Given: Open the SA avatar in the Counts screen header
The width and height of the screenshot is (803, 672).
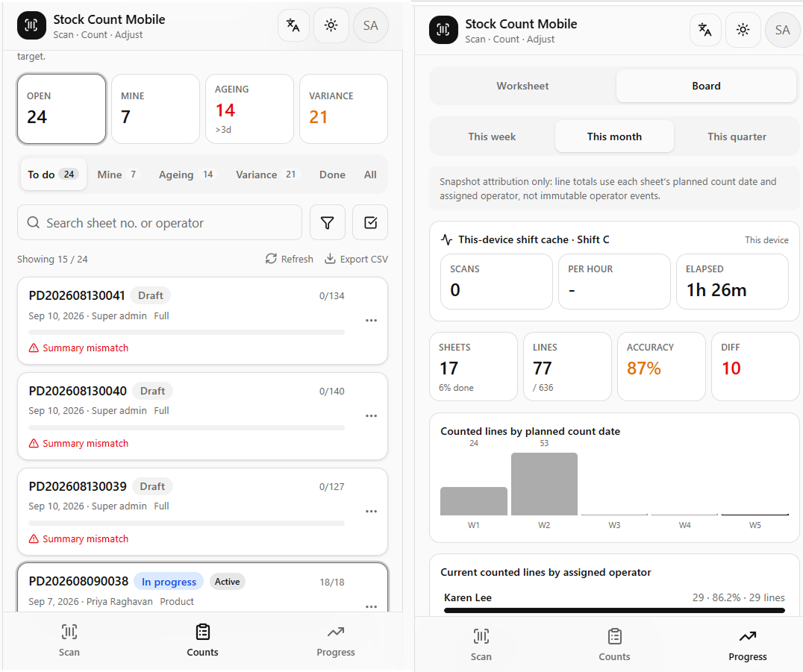Looking at the screenshot, I should click(371, 25).
